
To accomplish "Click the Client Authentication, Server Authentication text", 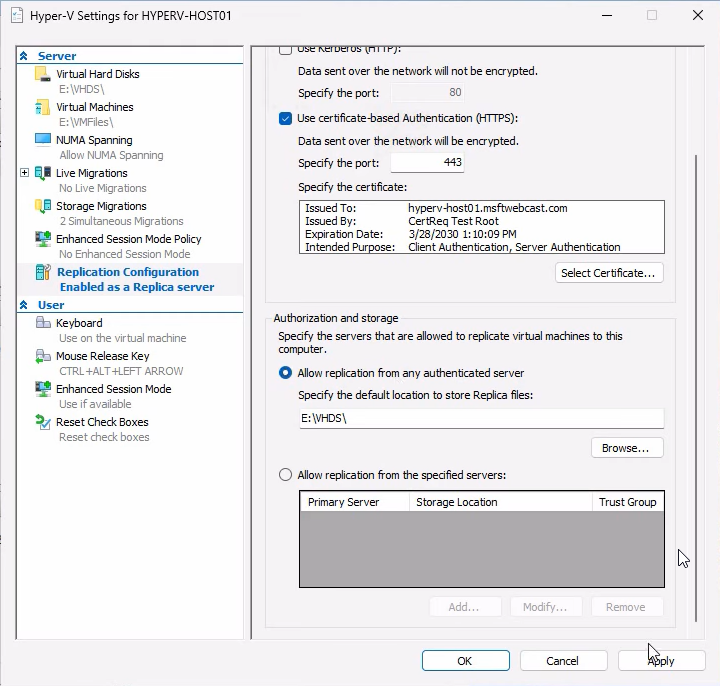I will tap(514, 247).
